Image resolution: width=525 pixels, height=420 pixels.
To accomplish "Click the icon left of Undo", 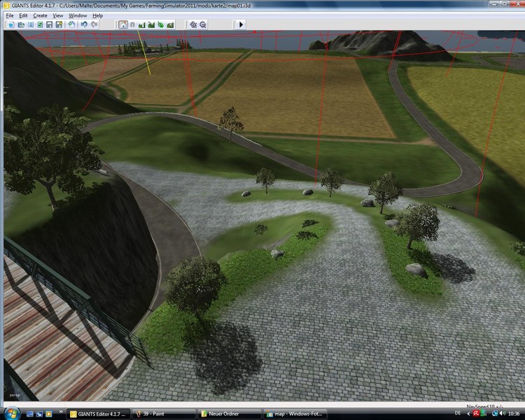I will pyautogui.click(x=71, y=24).
